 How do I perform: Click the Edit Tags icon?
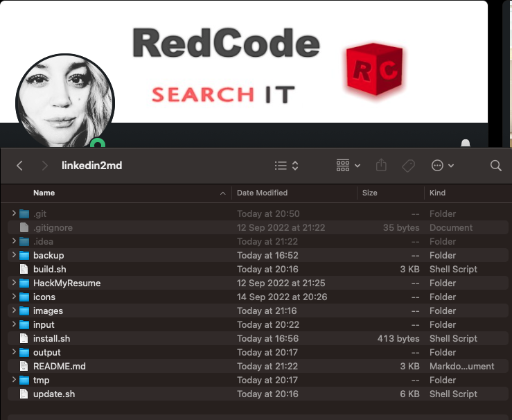408,166
